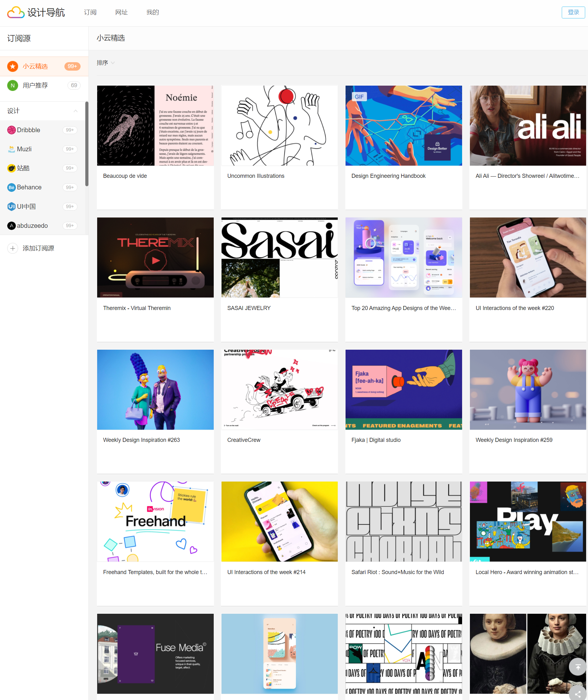Open UI Interactions of the week #220 title
The width and height of the screenshot is (588, 700).
pos(515,308)
